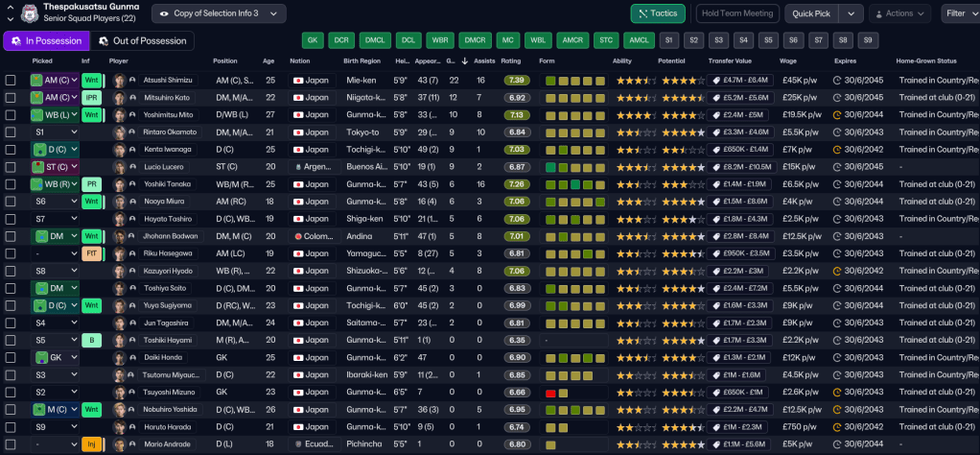
Task: Expand the Quick Pick arrow dropdown
Action: click(850, 13)
